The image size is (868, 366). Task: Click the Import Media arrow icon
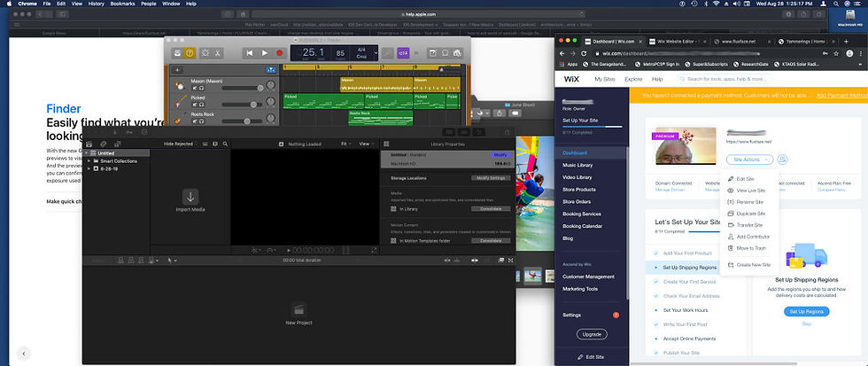190,196
